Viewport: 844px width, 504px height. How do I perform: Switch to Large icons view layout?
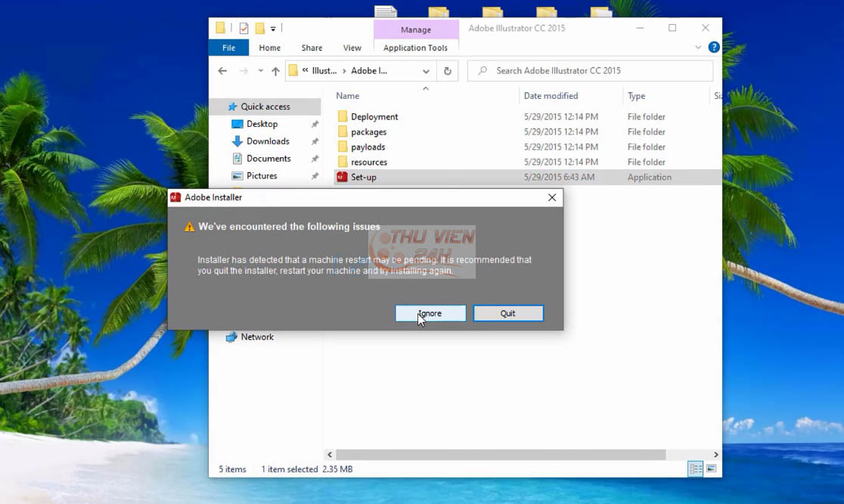click(711, 469)
